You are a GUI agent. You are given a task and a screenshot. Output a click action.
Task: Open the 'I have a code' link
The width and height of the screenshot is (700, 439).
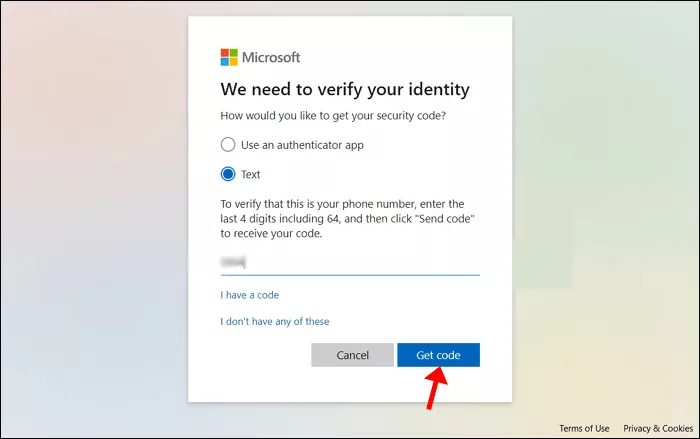pos(250,295)
